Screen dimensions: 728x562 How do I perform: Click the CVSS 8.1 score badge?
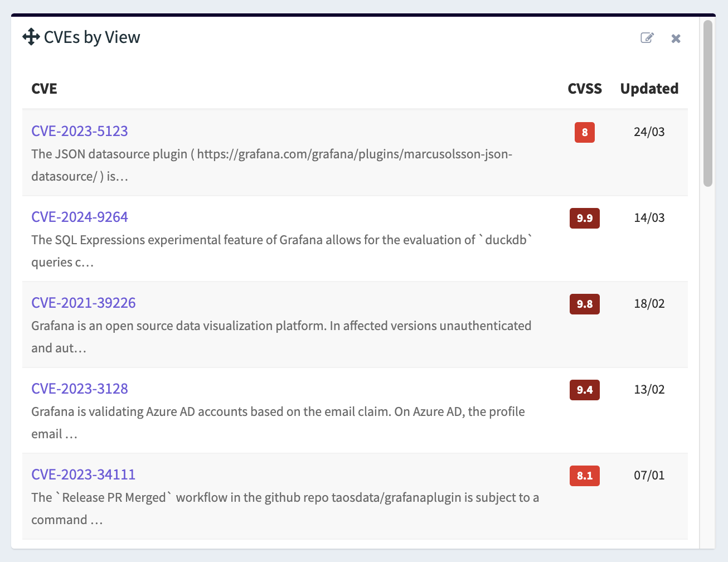[584, 476]
